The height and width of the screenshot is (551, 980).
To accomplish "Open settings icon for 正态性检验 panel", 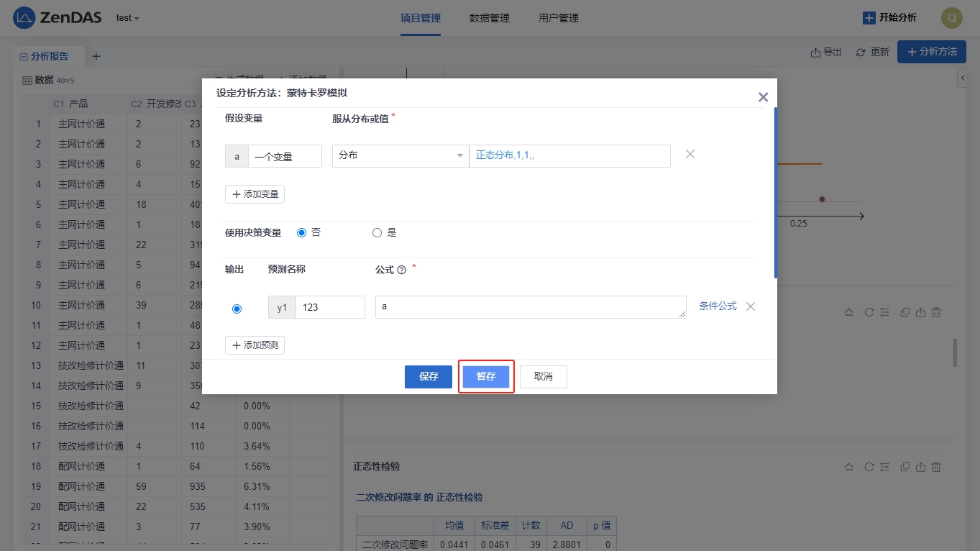I will point(884,467).
